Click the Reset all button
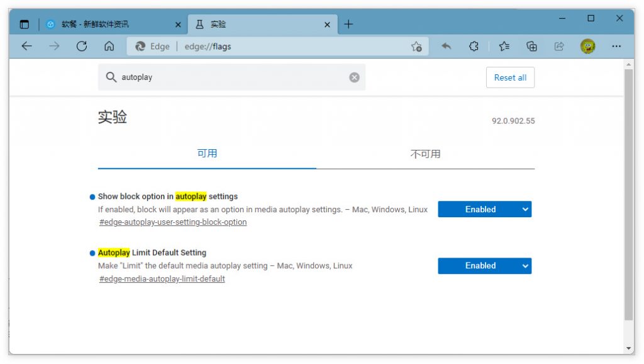Viewport: 644px width, 364px height. [510, 77]
